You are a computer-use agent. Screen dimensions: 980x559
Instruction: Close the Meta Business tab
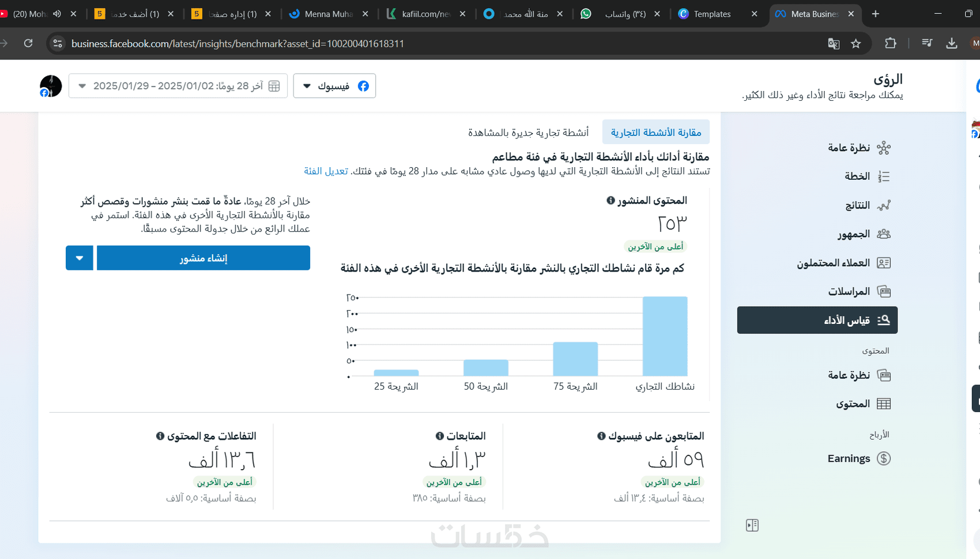tap(851, 14)
